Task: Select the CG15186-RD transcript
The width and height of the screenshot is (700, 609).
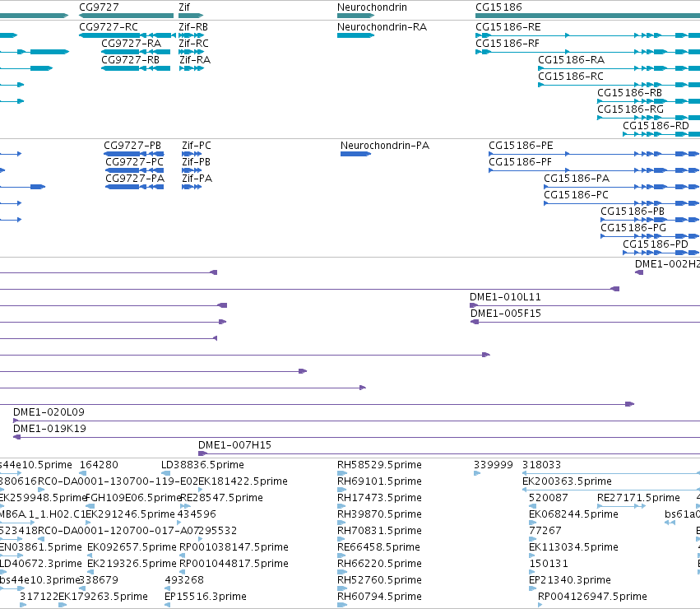Action: point(656,126)
